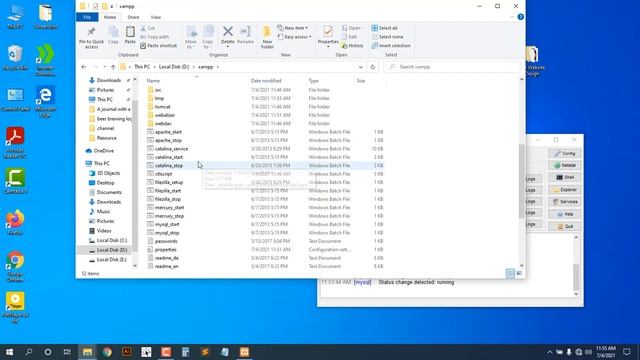
Task: Click Invert selection in ribbon
Action: (x=391, y=46)
